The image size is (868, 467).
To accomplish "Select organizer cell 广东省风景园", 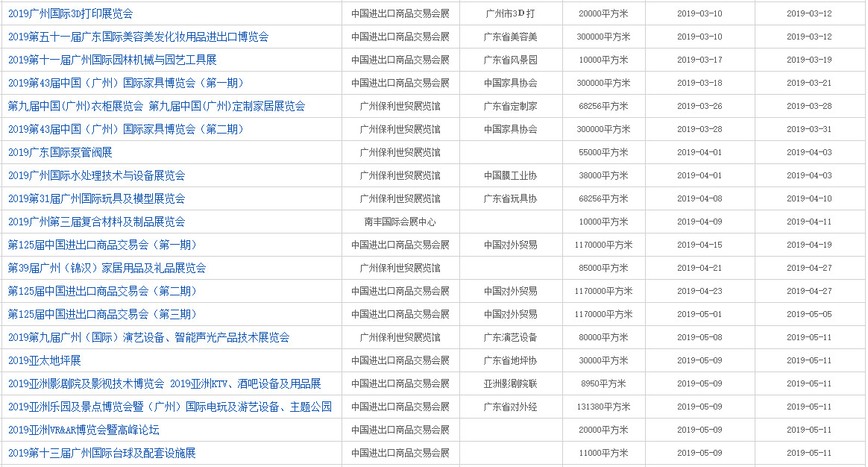I will [x=510, y=60].
